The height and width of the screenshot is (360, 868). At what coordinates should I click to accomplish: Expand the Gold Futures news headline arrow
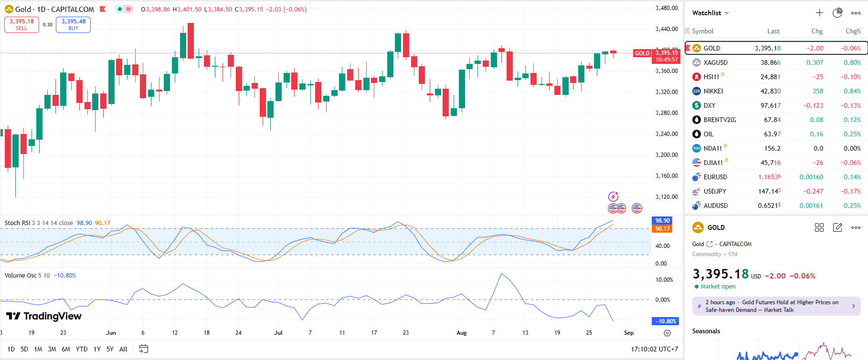854,306
